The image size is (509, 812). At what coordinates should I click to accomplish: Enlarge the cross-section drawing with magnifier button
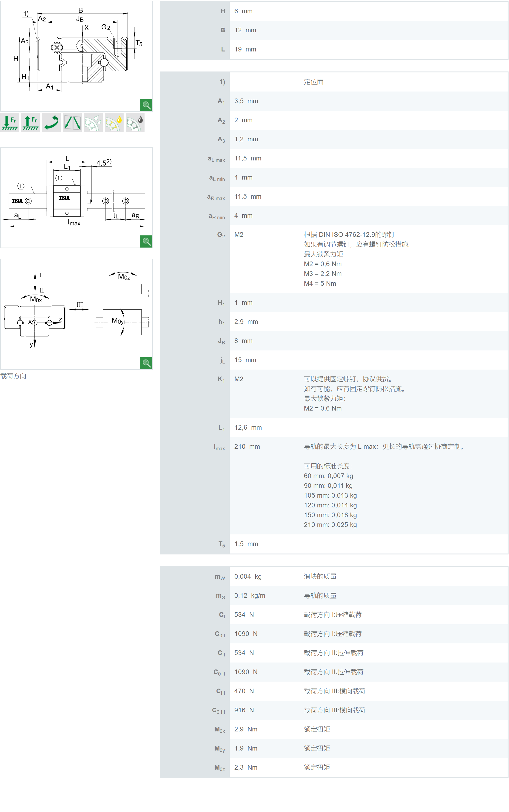[x=146, y=105]
